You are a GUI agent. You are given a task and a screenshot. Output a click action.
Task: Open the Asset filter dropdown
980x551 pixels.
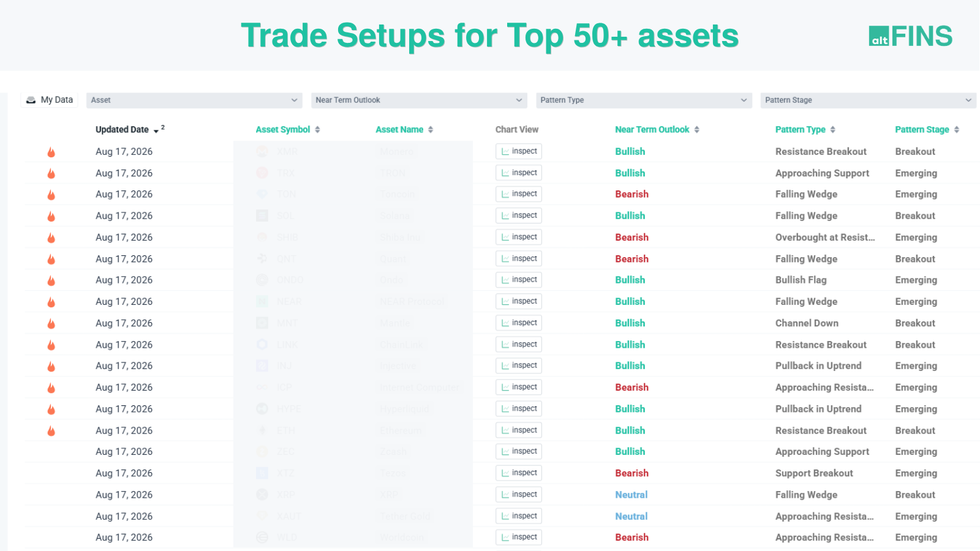(x=195, y=100)
